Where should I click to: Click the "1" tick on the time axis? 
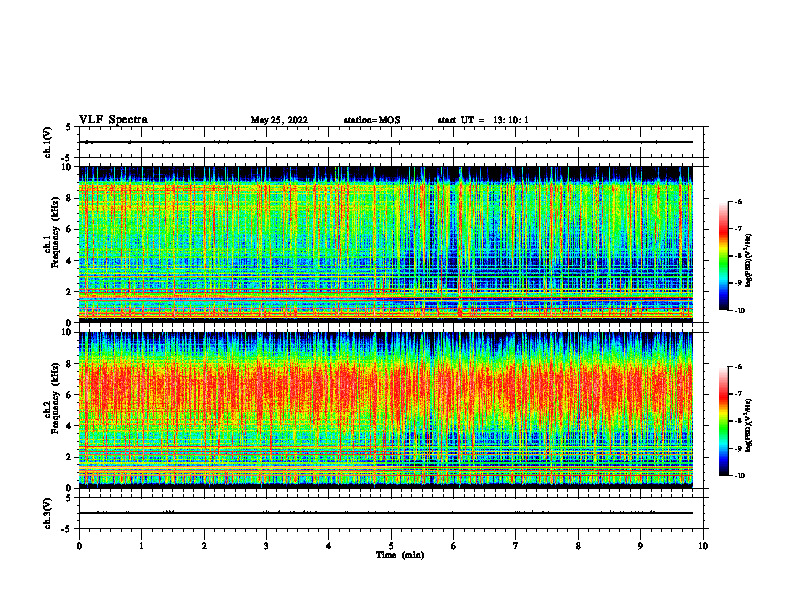[141, 546]
